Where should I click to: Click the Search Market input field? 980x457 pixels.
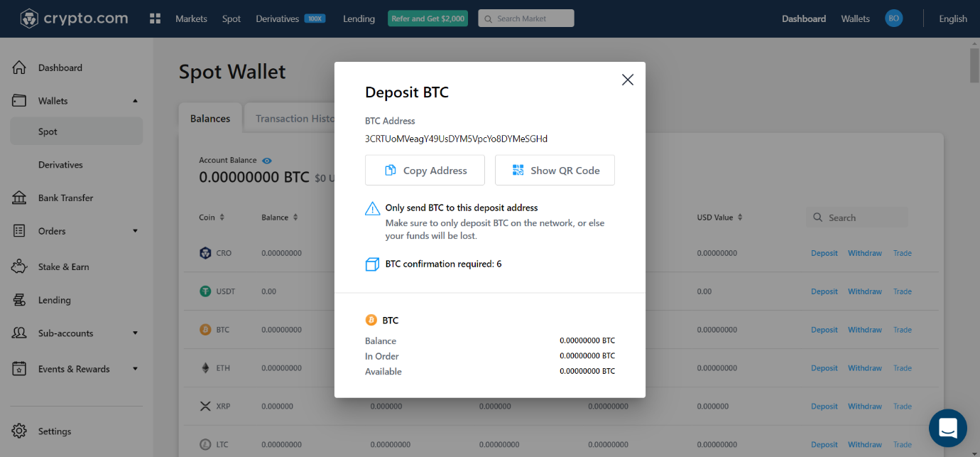click(526, 18)
